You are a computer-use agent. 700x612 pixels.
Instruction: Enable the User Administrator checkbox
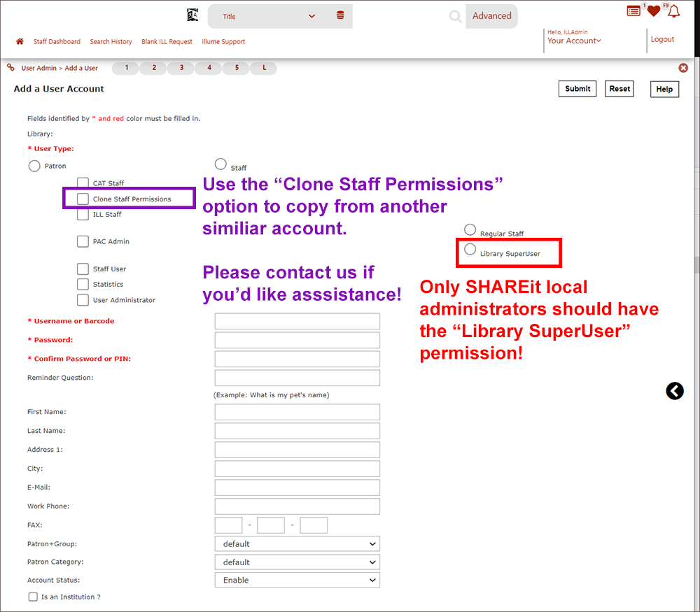tap(83, 300)
